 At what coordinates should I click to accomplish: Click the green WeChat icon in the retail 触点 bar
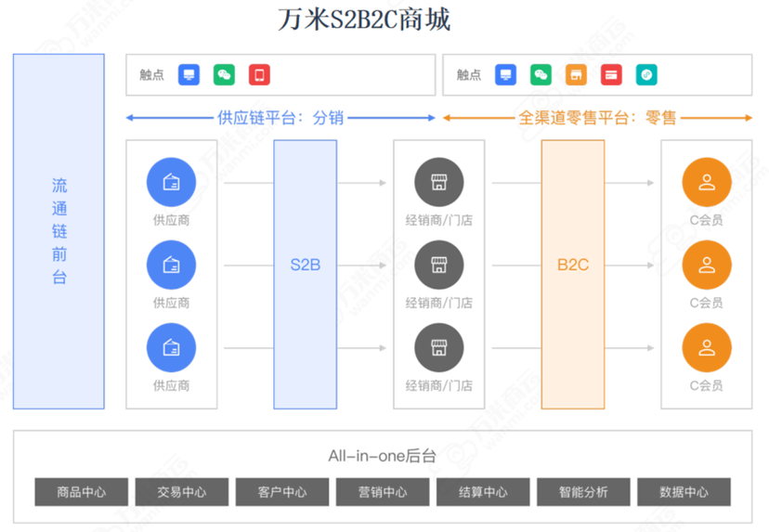(x=541, y=75)
